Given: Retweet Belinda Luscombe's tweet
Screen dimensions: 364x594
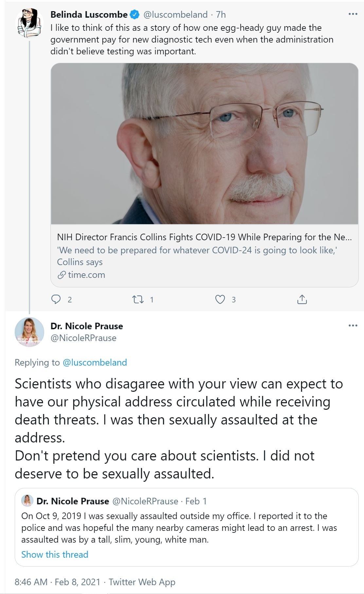Looking at the screenshot, I should coord(137,299).
